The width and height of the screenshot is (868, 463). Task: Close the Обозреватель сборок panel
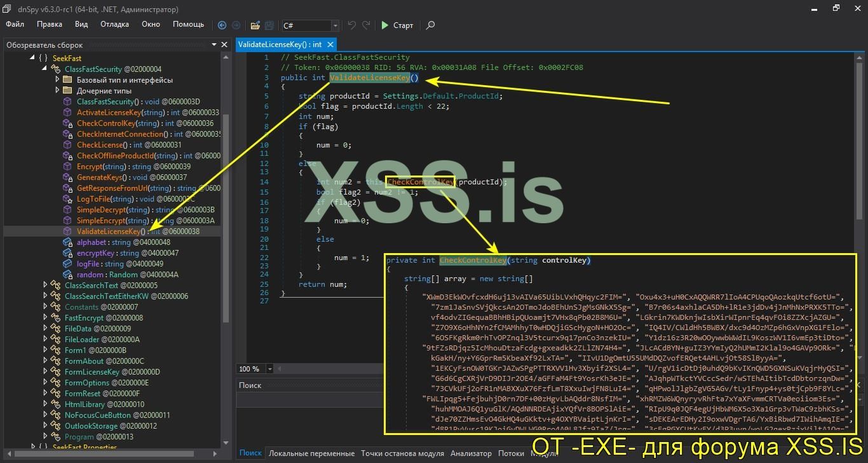[224, 45]
